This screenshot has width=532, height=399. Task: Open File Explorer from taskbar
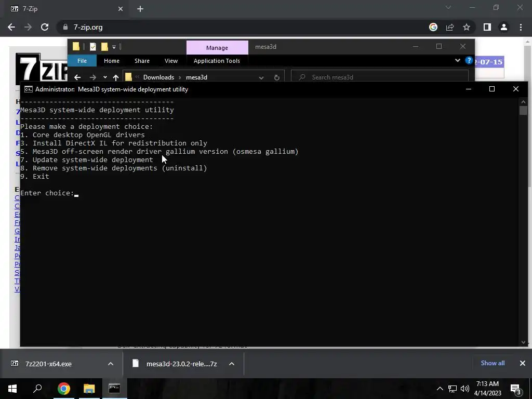pyautogui.click(x=89, y=389)
